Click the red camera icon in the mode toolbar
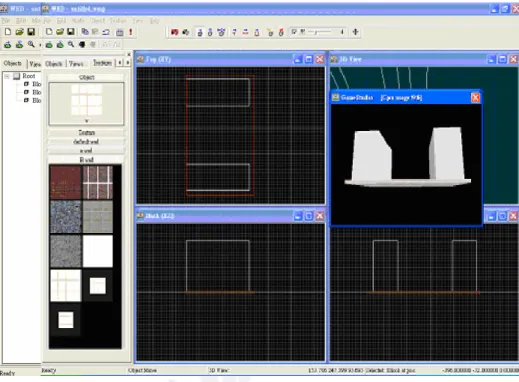This screenshot has width=519, height=382. pyautogui.click(x=174, y=32)
